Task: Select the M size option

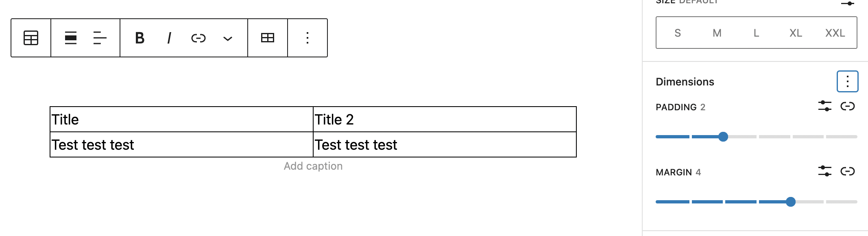Action: click(717, 33)
